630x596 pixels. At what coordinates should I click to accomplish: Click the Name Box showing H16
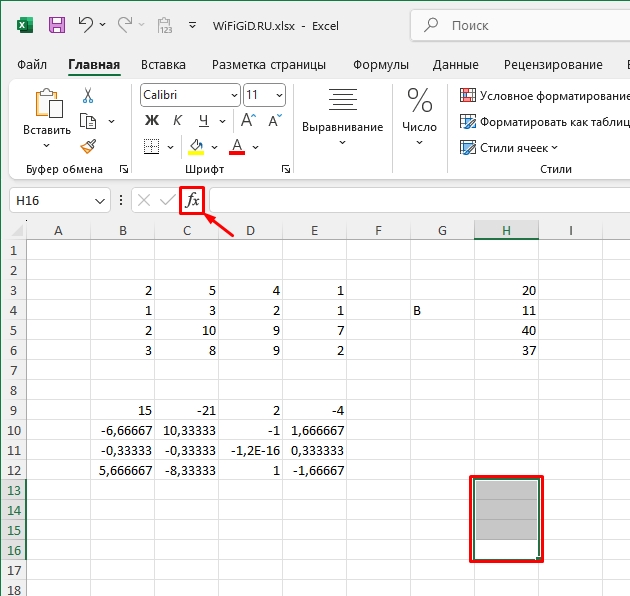tap(52, 200)
